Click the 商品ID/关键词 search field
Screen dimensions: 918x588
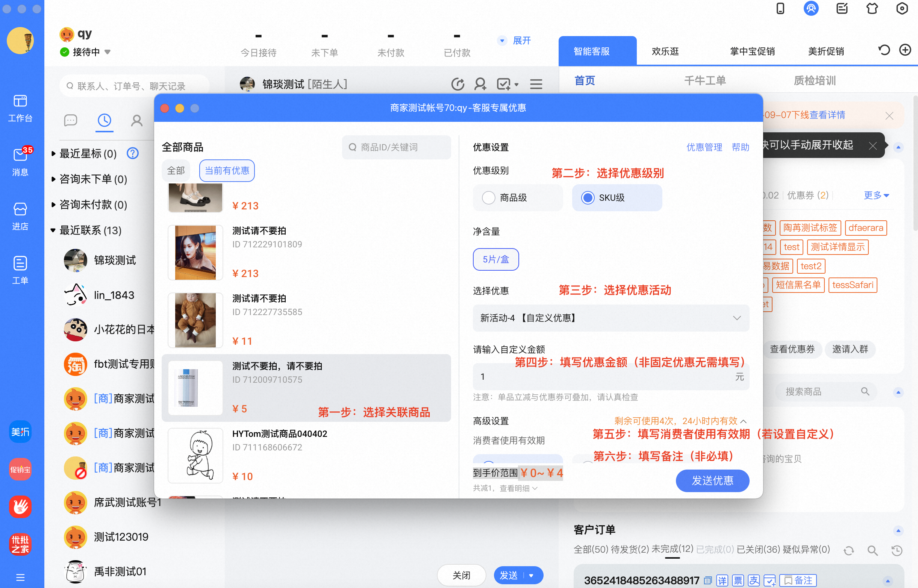pyautogui.click(x=396, y=147)
